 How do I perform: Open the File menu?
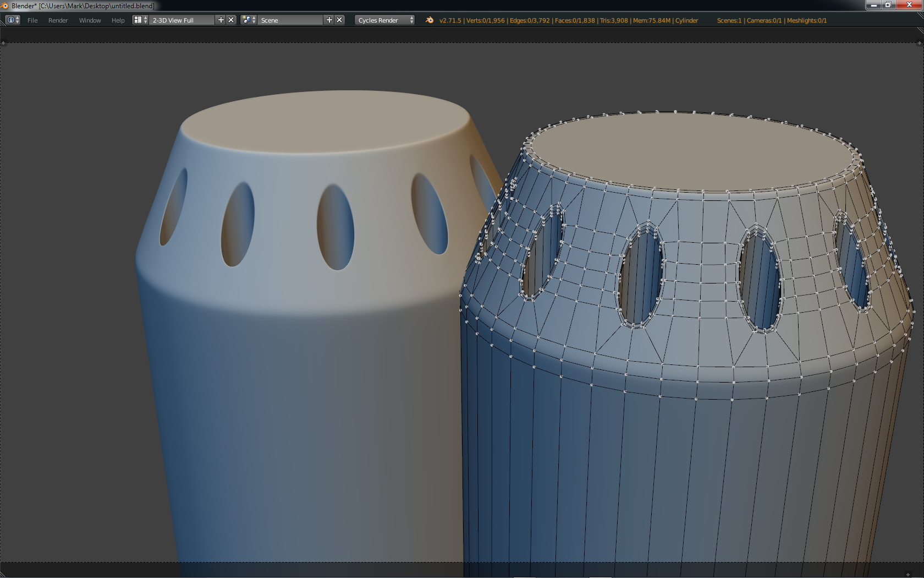coord(32,20)
